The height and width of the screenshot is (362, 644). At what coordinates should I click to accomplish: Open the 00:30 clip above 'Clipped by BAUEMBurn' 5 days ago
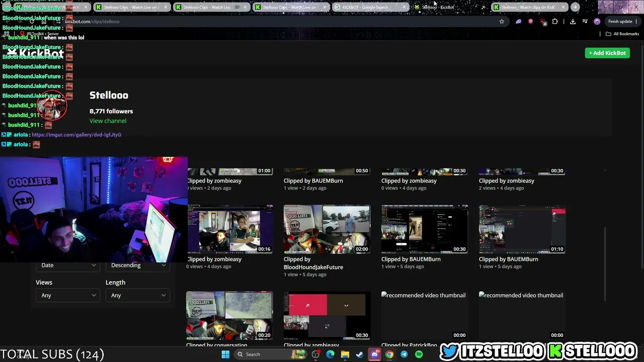pos(425,229)
